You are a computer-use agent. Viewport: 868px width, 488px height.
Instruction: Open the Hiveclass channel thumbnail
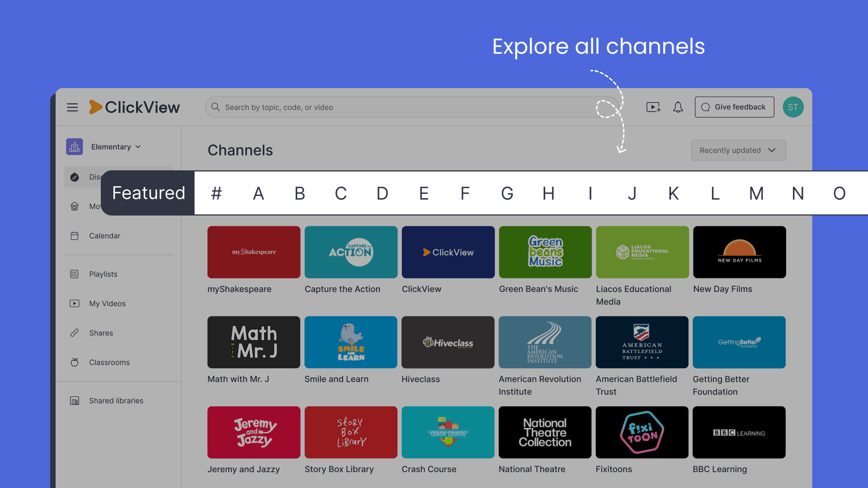point(448,342)
